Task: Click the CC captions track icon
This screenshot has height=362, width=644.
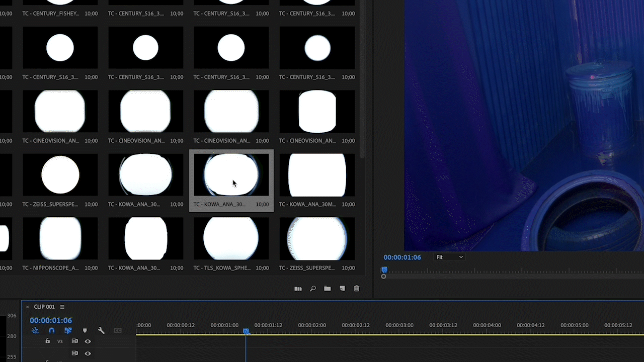Action: coord(118,331)
